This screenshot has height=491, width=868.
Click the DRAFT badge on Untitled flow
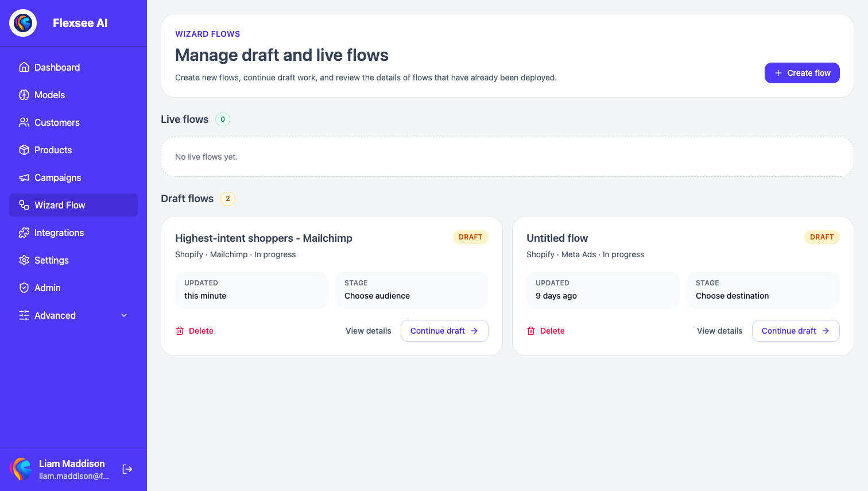[x=822, y=237]
